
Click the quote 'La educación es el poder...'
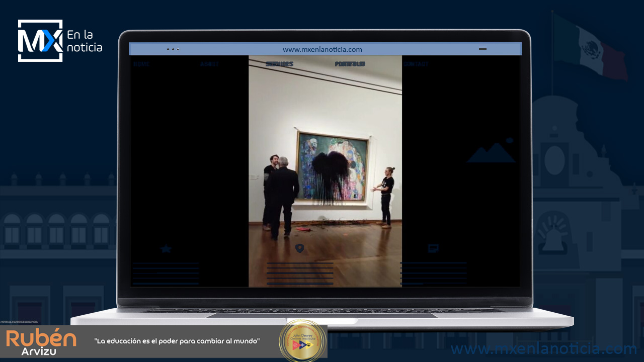pos(177,341)
